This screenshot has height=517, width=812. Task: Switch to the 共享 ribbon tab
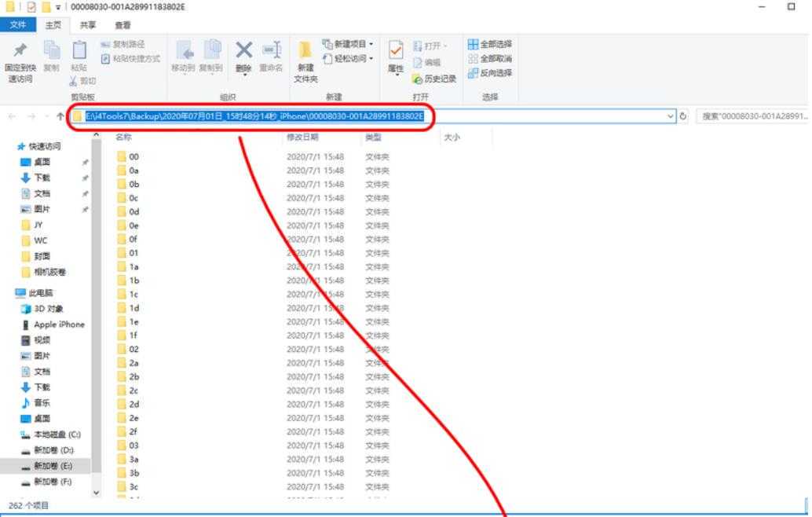(86, 25)
